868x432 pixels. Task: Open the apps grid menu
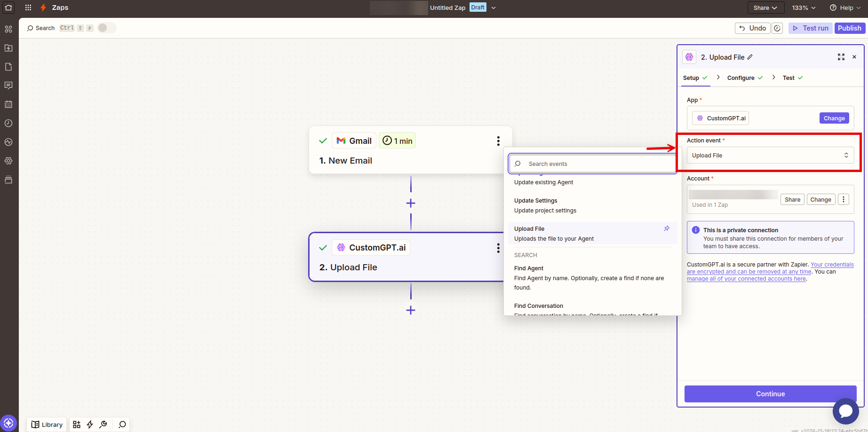click(x=28, y=8)
